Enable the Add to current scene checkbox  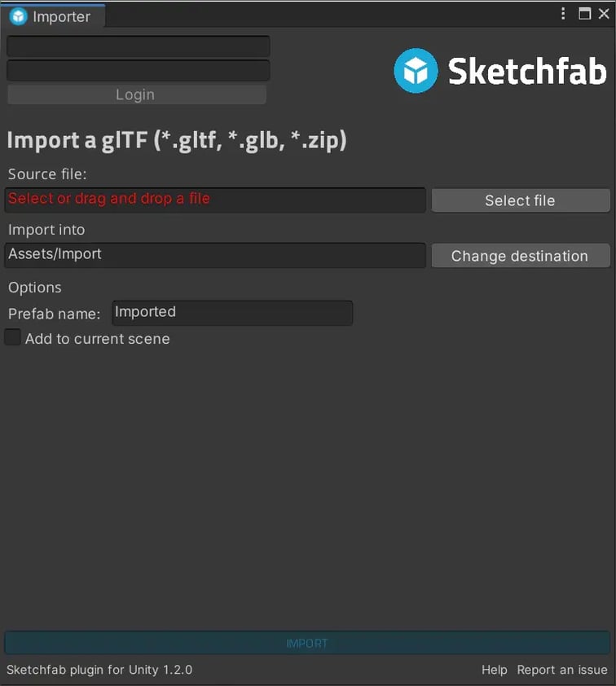click(x=12, y=336)
